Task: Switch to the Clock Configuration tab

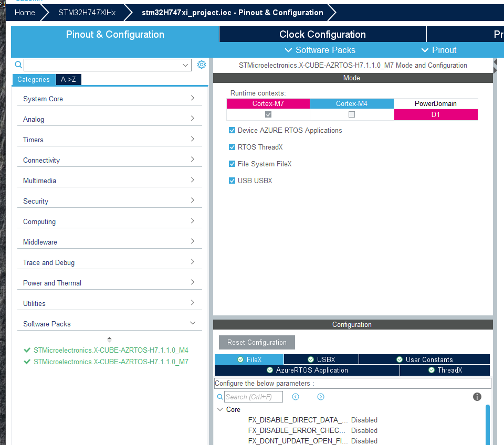Action: pyautogui.click(x=322, y=35)
